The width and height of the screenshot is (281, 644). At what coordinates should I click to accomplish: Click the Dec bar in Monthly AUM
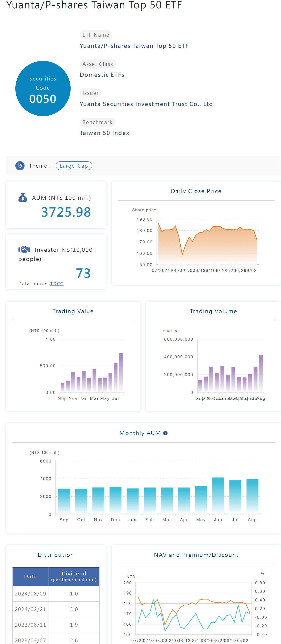[x=115, y=500]
